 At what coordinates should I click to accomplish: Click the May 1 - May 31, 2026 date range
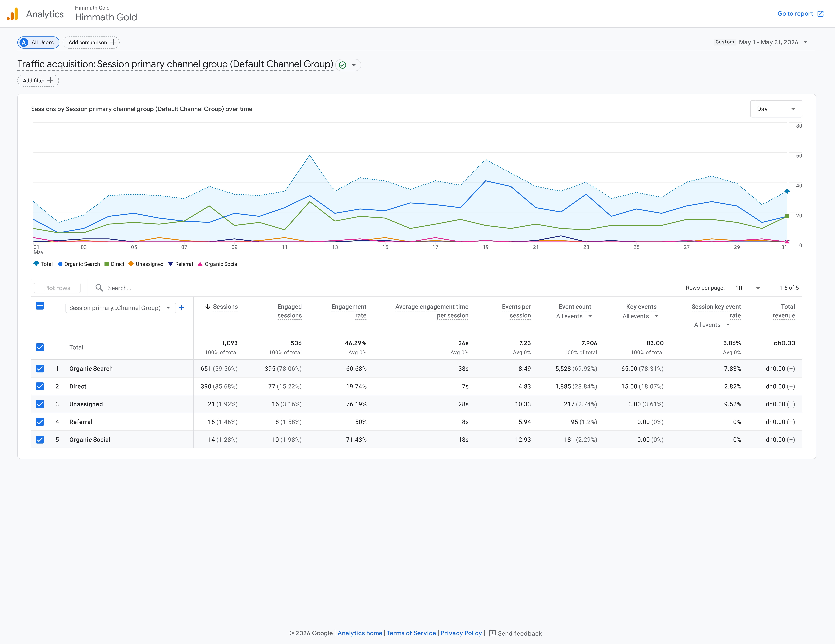(769, 42)
